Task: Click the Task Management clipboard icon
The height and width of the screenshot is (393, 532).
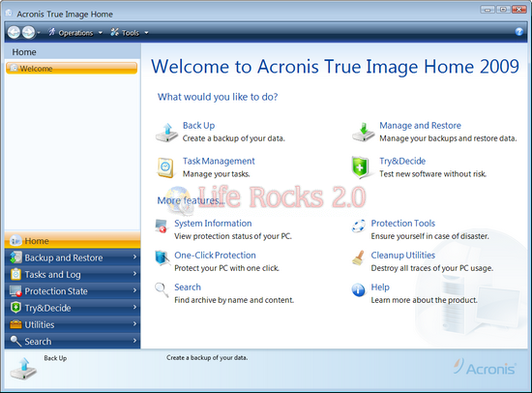Action: (x=166, y=167)
